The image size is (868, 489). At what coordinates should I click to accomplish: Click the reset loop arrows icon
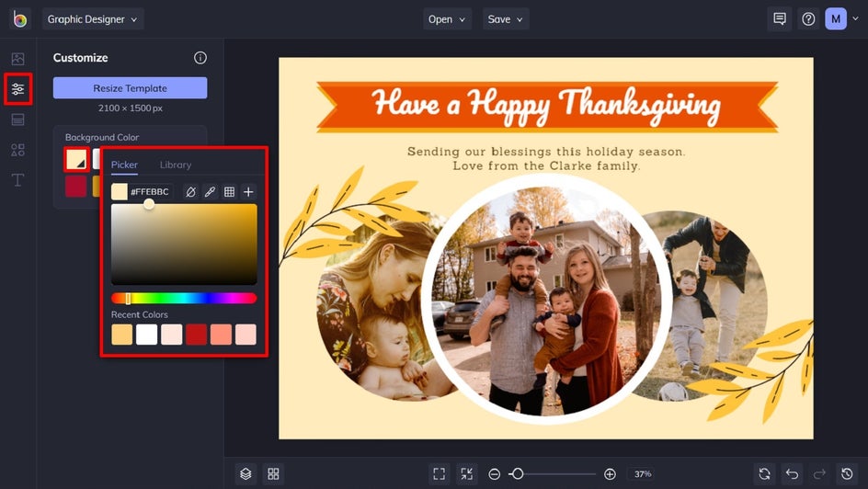(764, 474)
